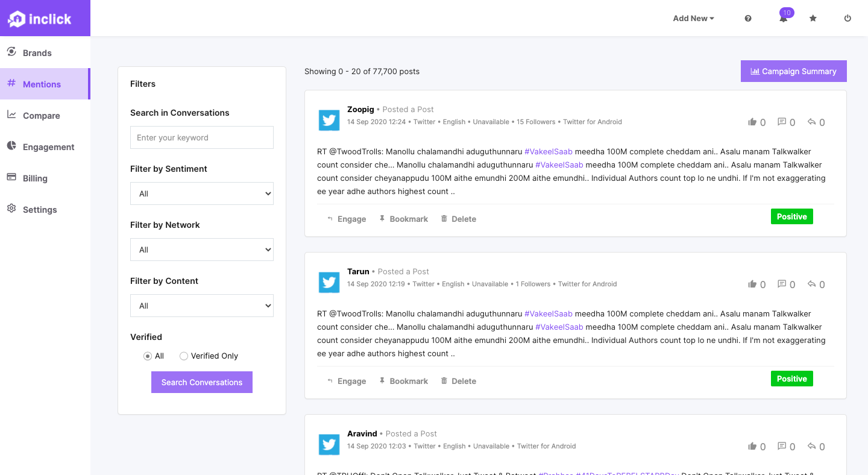Click the Filters heading
The width and height of the screenshot is (868, 475).
pyautogui.click(x=143, y=84)
